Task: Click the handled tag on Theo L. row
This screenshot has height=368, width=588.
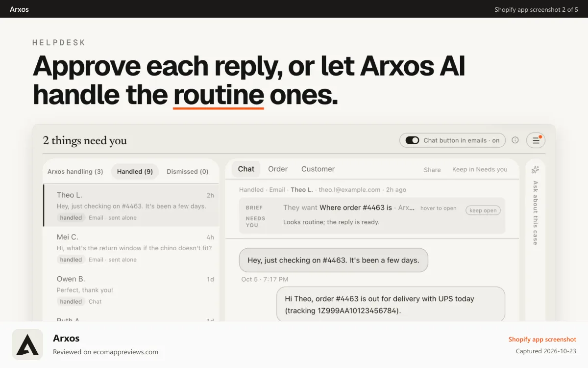Action: point(71,218)
